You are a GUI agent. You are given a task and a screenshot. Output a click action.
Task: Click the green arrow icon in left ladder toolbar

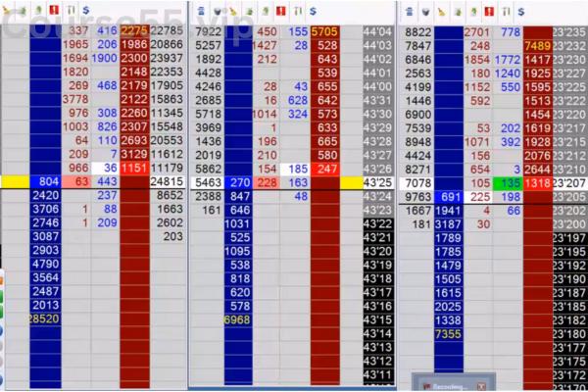point(38,10)
